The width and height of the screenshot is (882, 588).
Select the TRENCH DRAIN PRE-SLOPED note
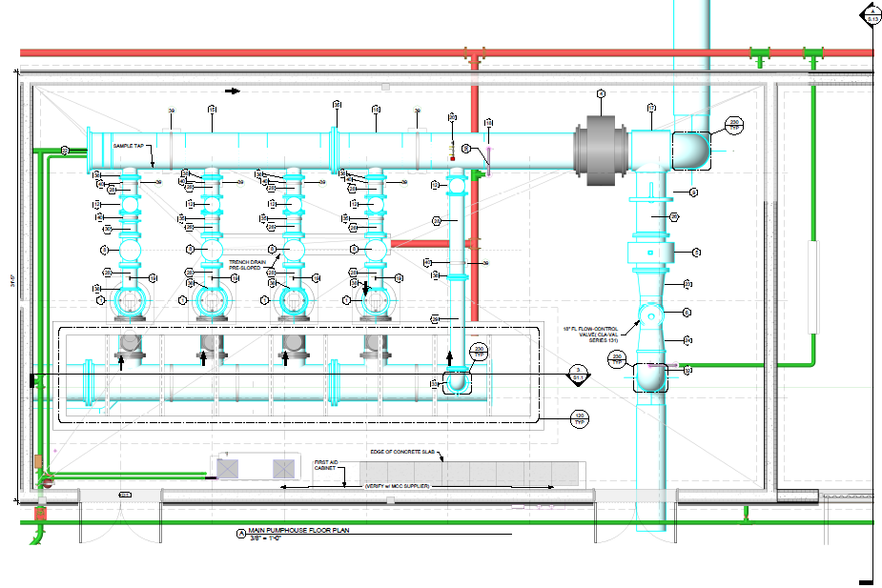pyautogui.click(x=248, y=265)
